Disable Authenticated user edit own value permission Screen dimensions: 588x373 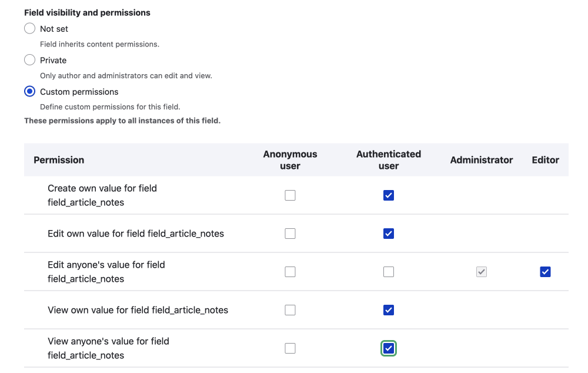pyautogui.click(x=389, y=233)
